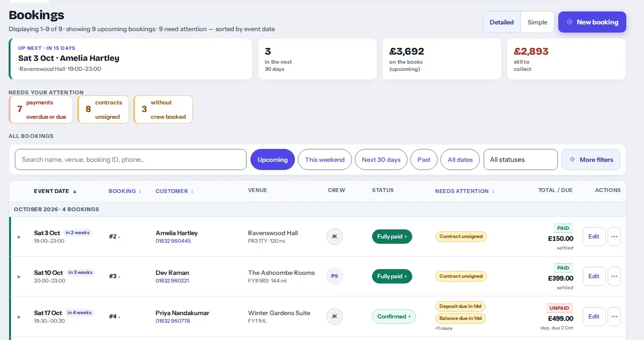
Task: Click JK crew avatar in Amelia Hartley row
Action: 335,237
